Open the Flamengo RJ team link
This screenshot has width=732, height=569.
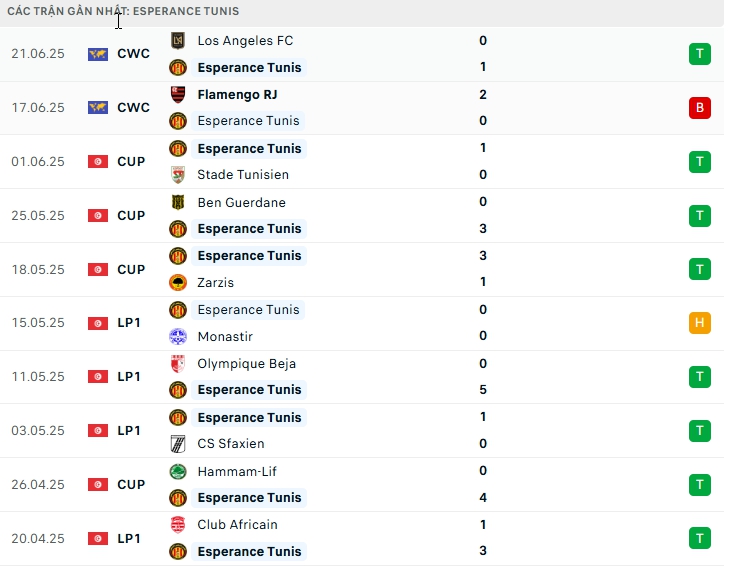coord(237,95)
